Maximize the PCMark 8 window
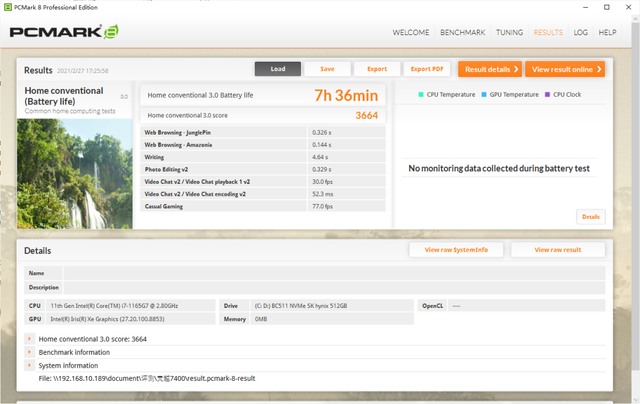Screen dimensions: 640x404 [x=607, y=7]
